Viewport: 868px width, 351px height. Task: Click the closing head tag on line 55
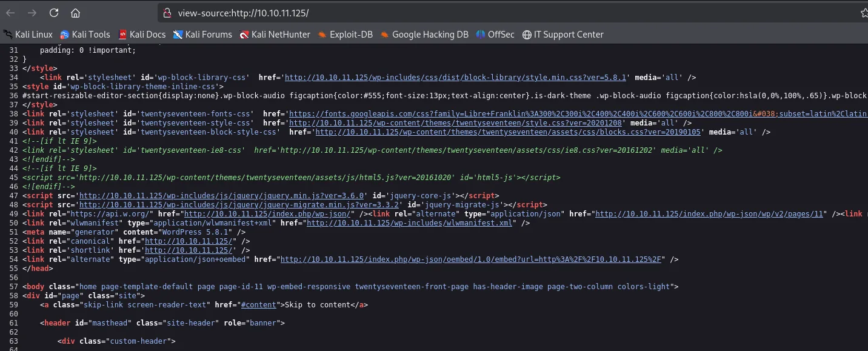(38, 268)
